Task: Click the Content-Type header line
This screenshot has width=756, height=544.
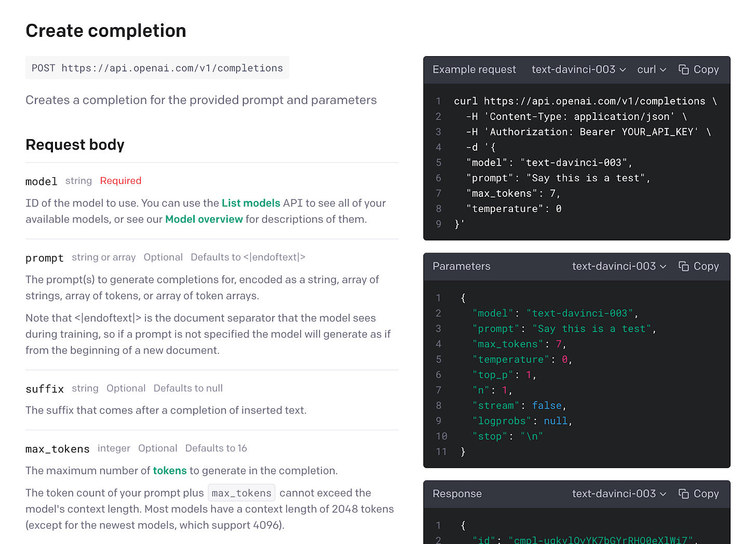Action: [576, 117]
